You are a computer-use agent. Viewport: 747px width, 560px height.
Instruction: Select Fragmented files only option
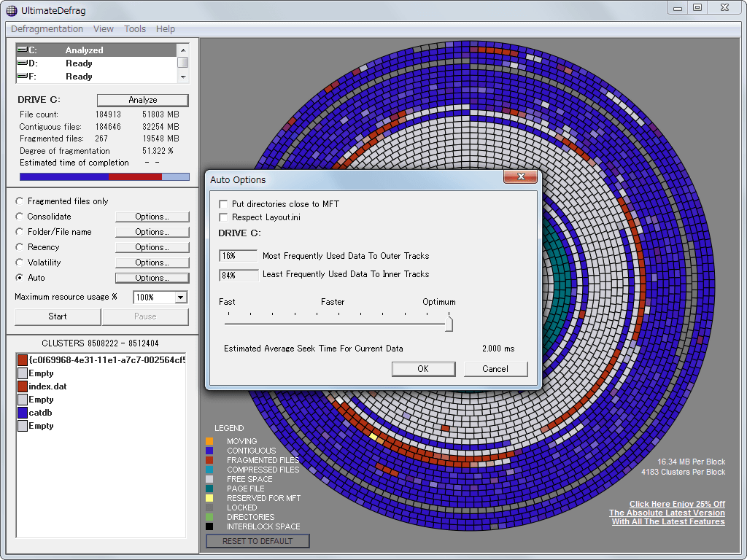(x=20, y=201)
